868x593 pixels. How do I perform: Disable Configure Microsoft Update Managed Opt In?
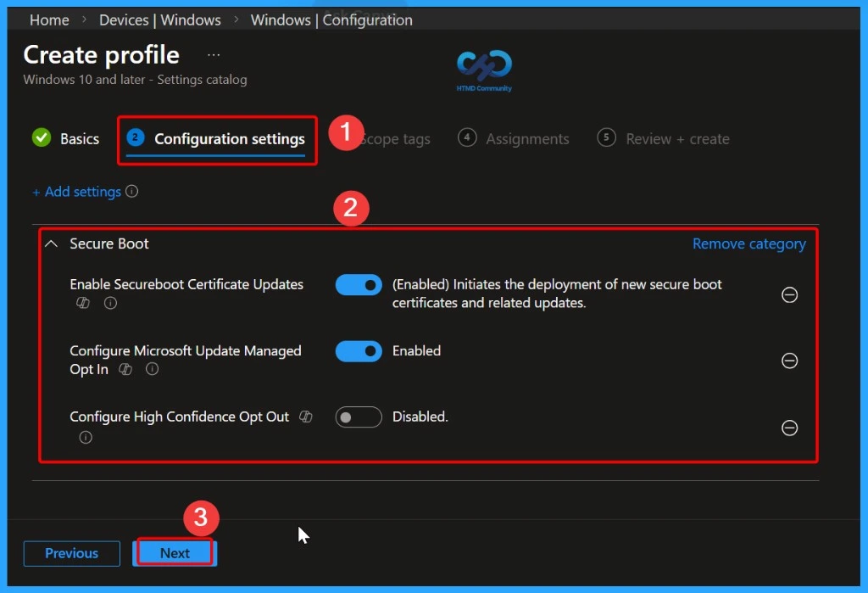(358, 351)
